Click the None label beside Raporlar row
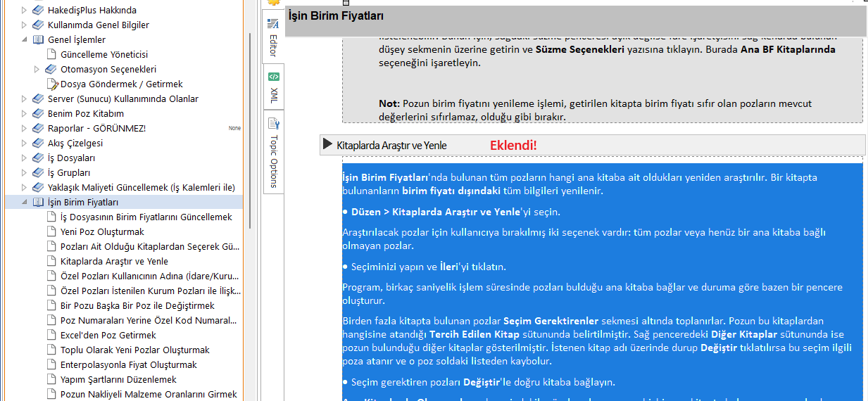The image size is (868, 401). [x=234, y=129]
